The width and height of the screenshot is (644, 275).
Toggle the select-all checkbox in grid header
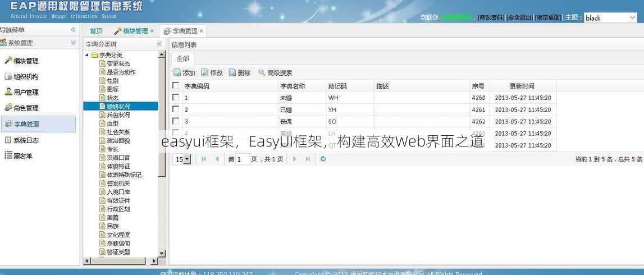(176, 85)
